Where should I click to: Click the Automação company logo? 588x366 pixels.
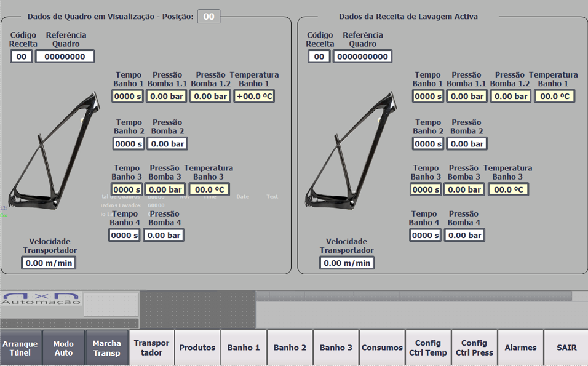click(41, 300)
